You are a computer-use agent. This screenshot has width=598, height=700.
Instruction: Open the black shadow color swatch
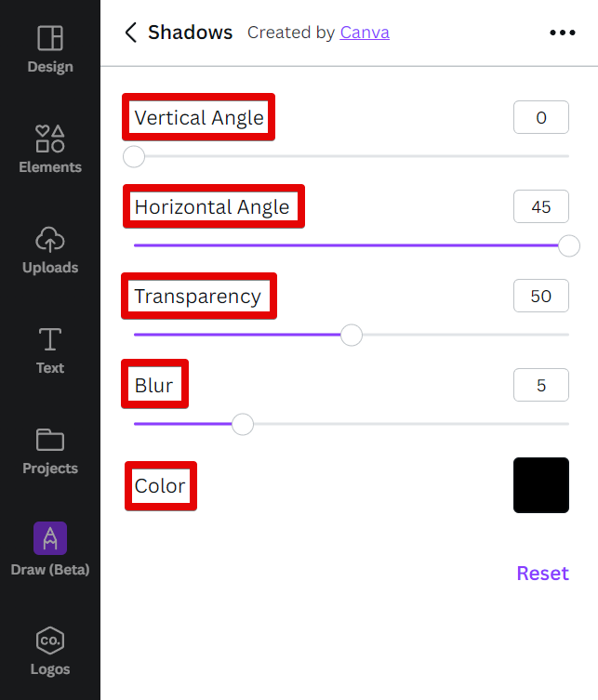pos(541,485)
